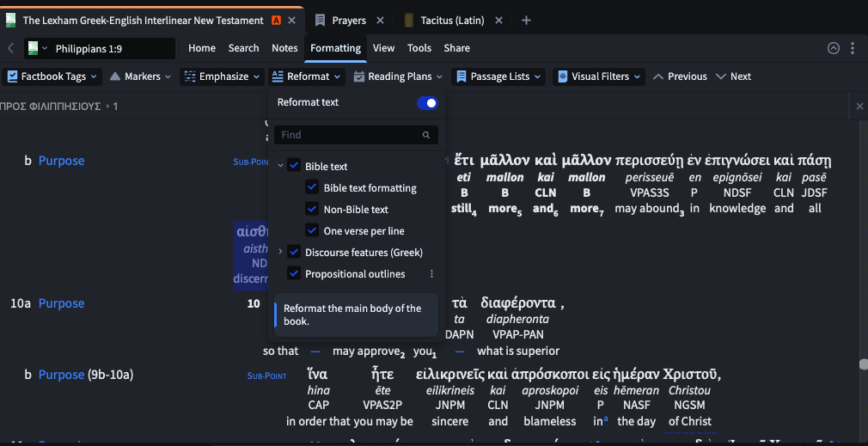
Task: Open Markers dropdown arrow
Action: coord(168,76)
